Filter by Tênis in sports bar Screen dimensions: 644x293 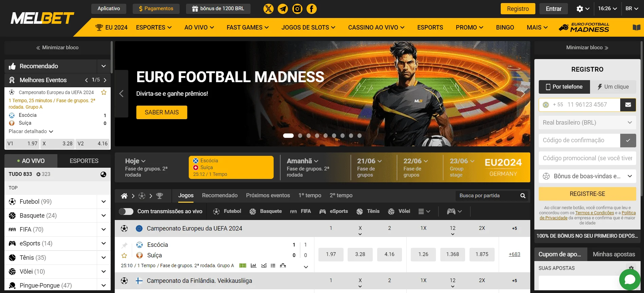pyautogui.click(x=368, y=211)
